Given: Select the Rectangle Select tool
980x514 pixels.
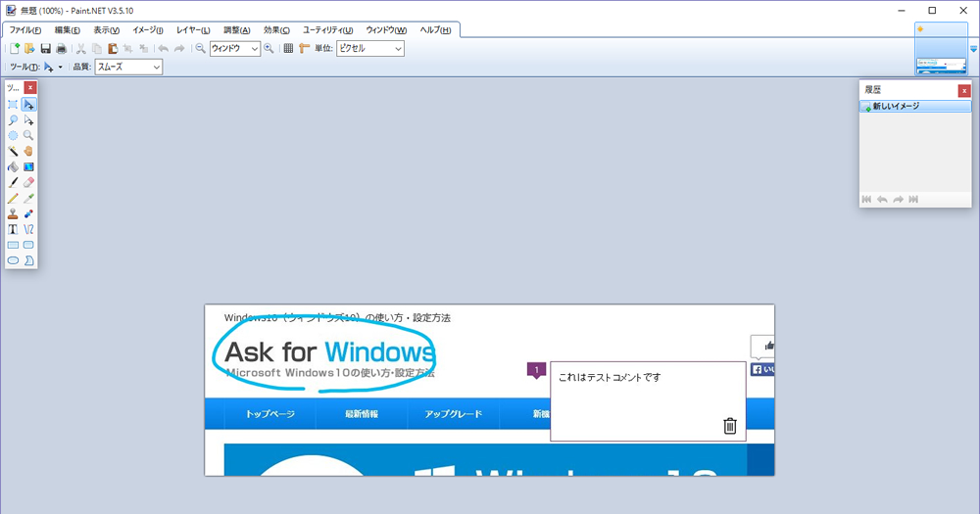Looking at the screenshot, I should tap(13, 105).
